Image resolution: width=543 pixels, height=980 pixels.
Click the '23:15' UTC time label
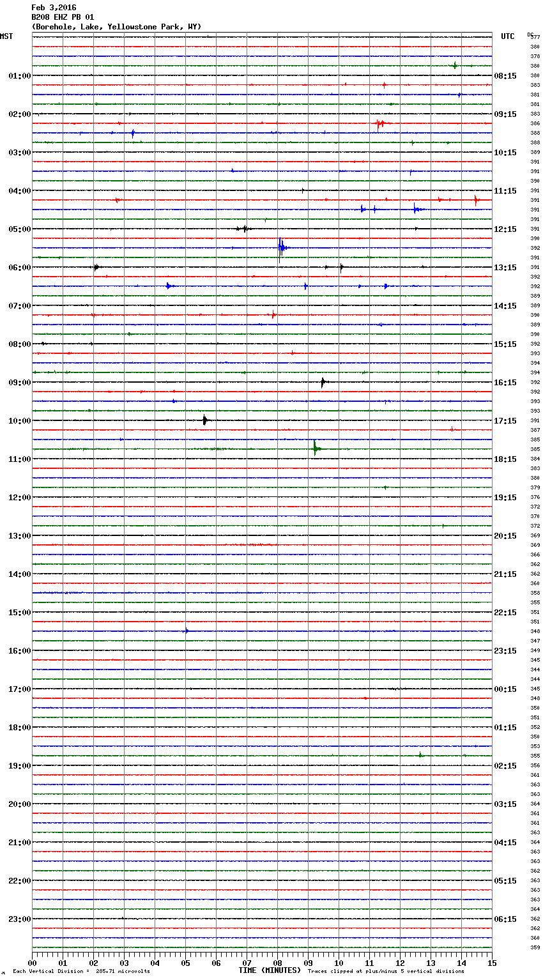tap(505, 651)
